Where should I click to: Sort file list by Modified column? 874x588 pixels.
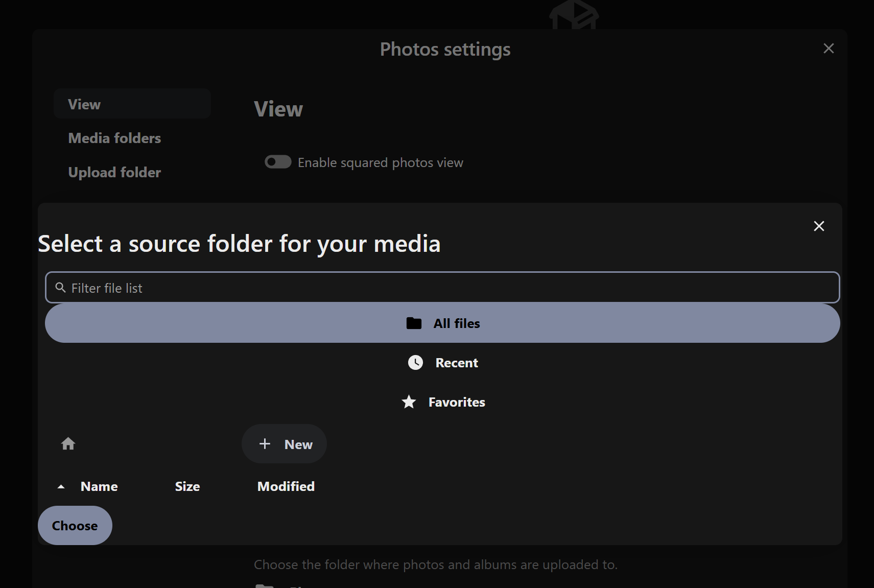[286, 486]
